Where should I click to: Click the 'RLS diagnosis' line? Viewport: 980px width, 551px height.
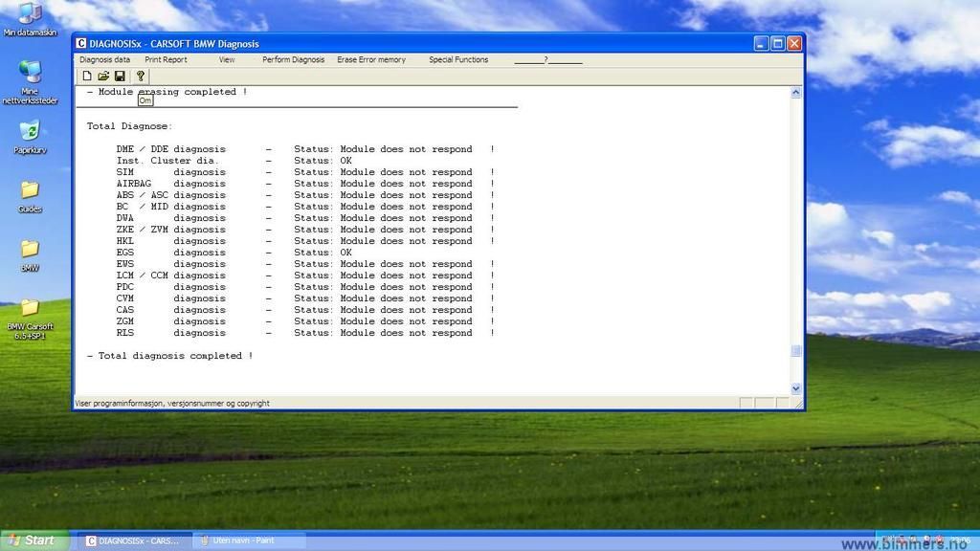[305, 333]
